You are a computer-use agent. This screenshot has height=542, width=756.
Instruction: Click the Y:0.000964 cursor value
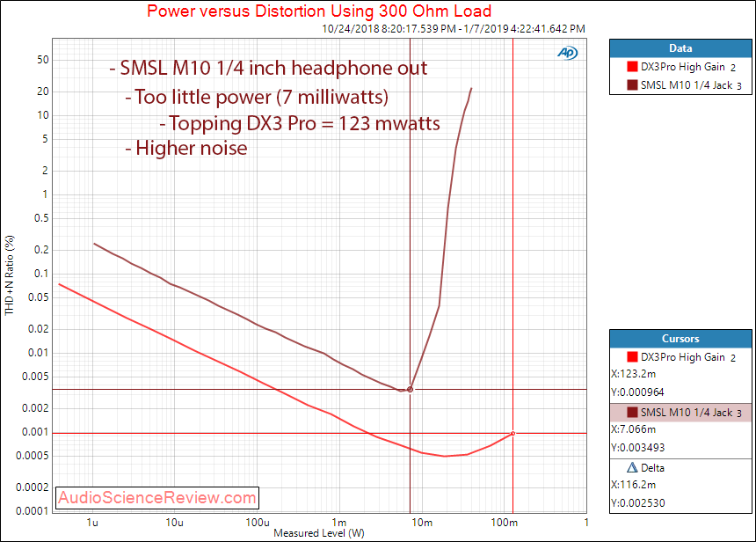(637, 392)
